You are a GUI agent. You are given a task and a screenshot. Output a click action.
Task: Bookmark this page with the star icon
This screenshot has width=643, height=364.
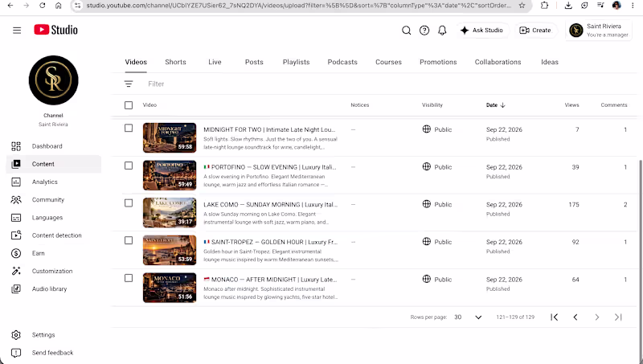(x=522, y=6)
